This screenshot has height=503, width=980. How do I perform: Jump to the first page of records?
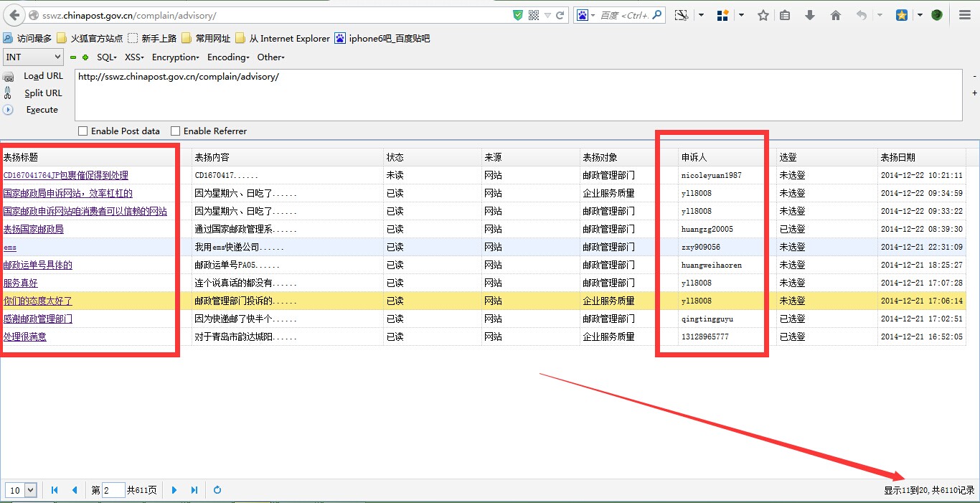[x=55, y=490]
